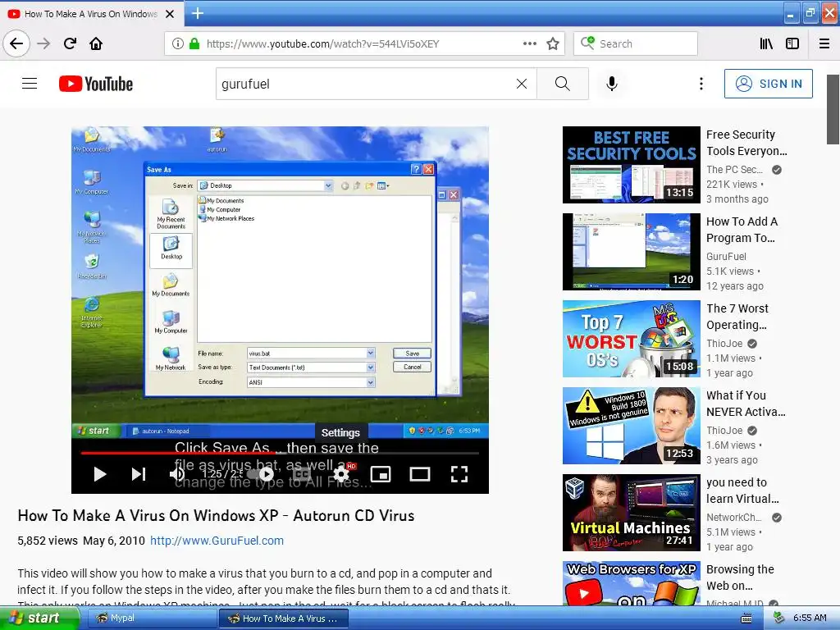840x630 pixels.
Task: Switch to theater mode in the player
Action: 420,474
